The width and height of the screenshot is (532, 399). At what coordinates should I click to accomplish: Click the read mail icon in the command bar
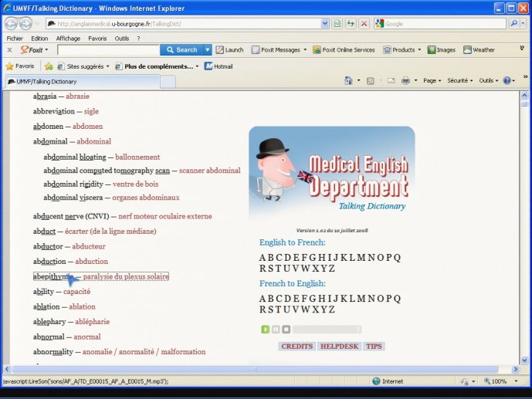coord(391,81)
